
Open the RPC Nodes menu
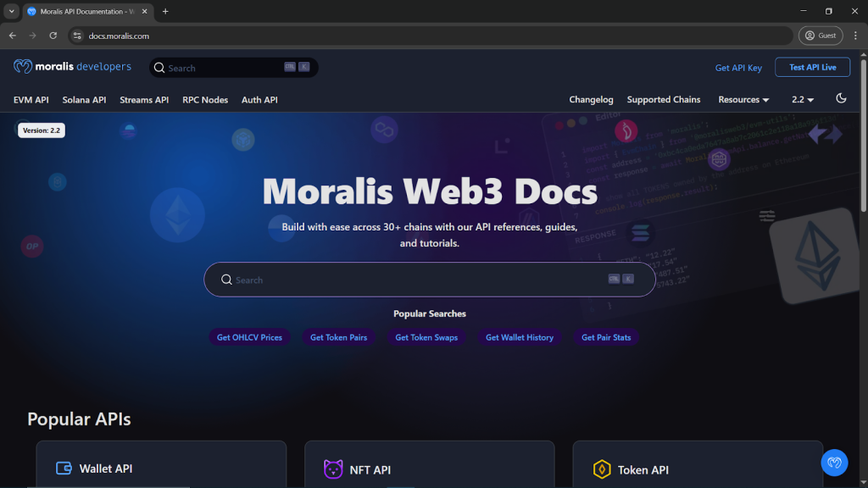[x=205, y=100]
